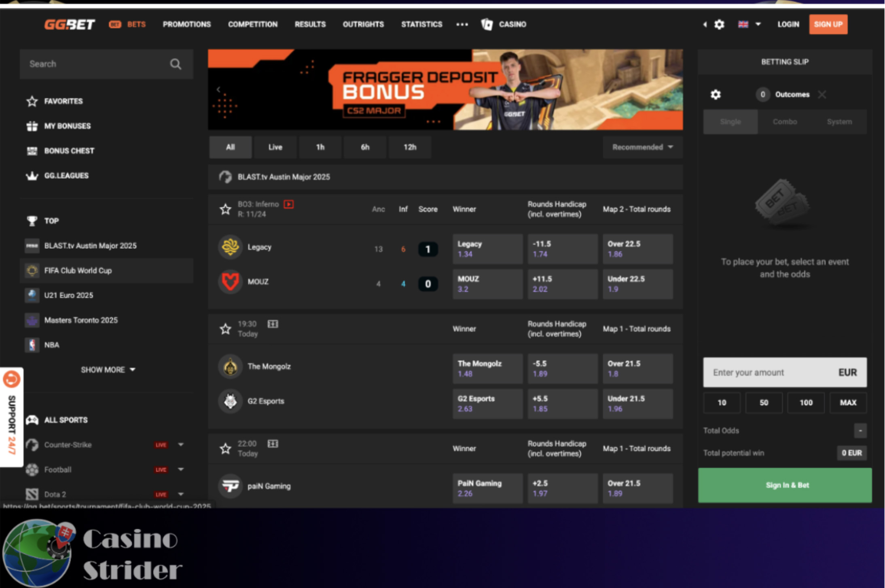
Task: Open Bonus Chest icon
Action: point(32,151)
